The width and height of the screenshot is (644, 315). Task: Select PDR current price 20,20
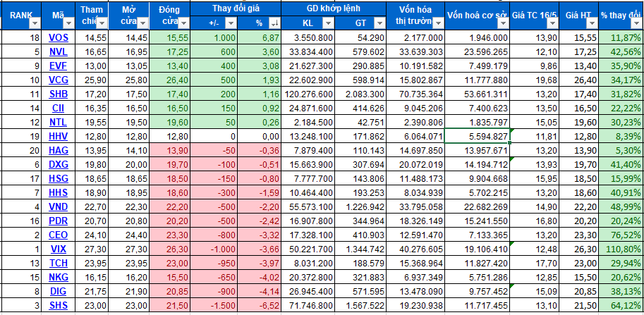(x=578, y=221)
